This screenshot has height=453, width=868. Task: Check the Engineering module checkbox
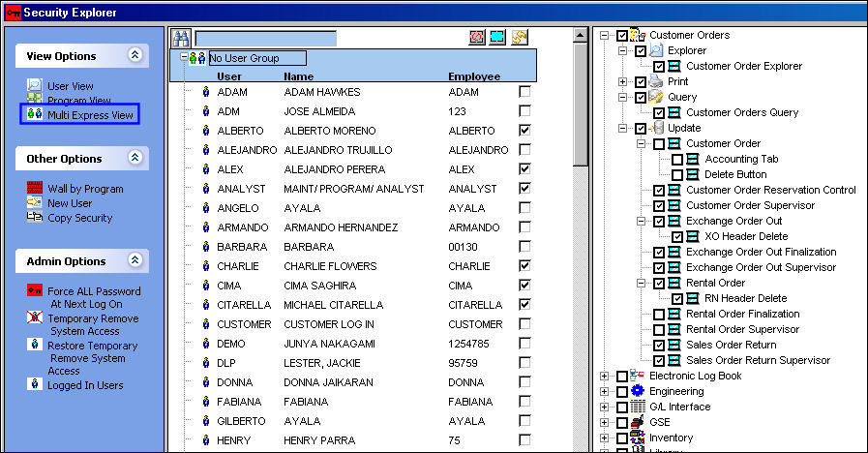coord(622,392)
